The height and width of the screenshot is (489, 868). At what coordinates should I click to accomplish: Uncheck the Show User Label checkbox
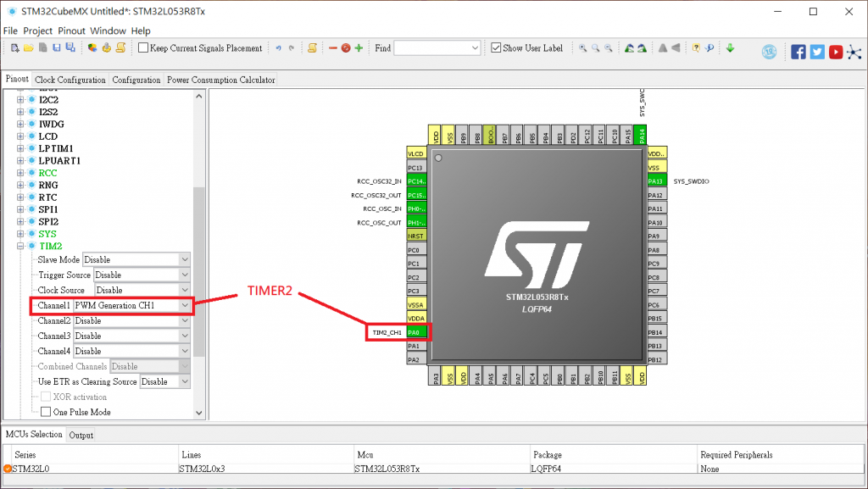[x=496, y=48]
